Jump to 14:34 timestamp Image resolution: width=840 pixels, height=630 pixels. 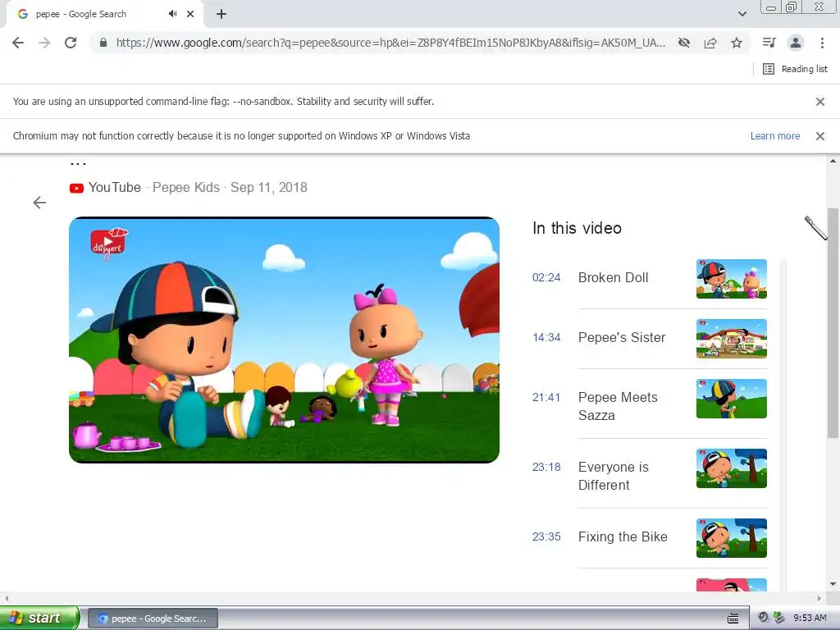pos(546,337)
